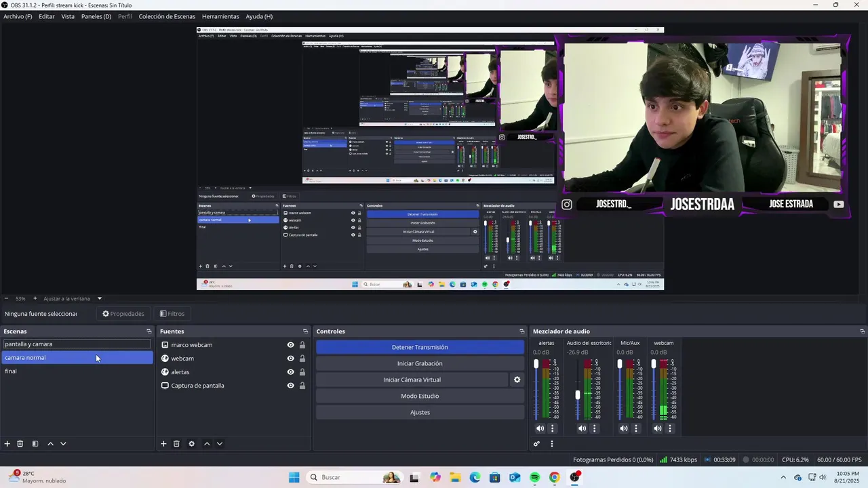Open source properties gear in Fuentes toolbar

pos(191,444)
